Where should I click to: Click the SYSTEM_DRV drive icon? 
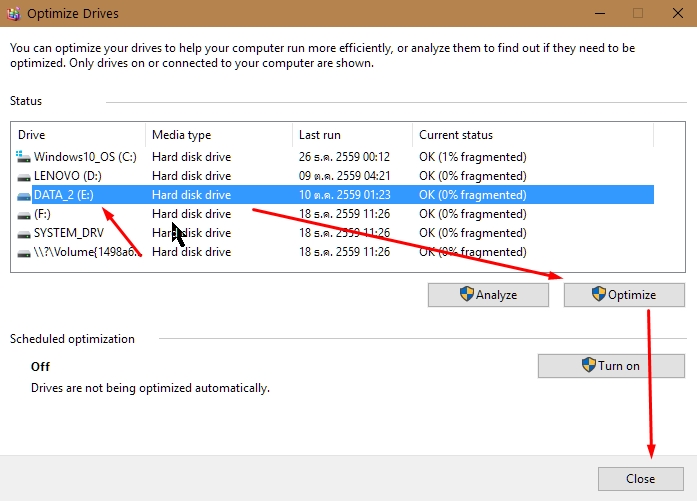click(24, 234)
